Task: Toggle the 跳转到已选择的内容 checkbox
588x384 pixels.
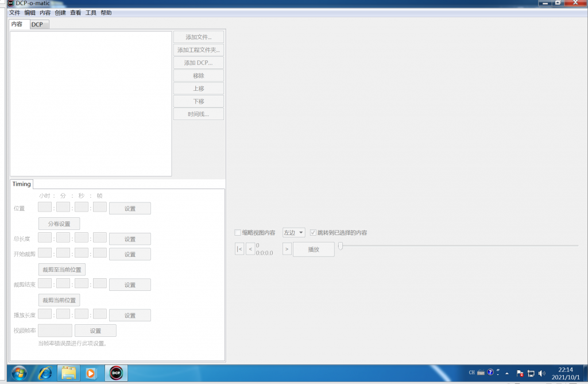Action: (313, 233)
